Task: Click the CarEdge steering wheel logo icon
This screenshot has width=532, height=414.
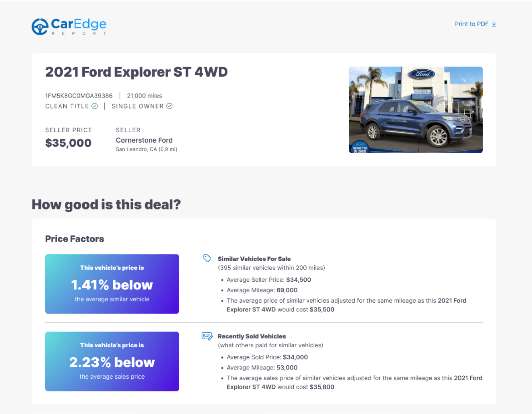Action: pos(40,27)
